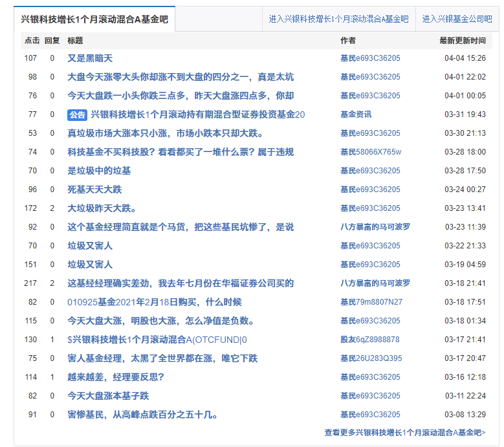Open post 越来越差，经理要反思？
The image size is (504, 447).
pos(116,377)
